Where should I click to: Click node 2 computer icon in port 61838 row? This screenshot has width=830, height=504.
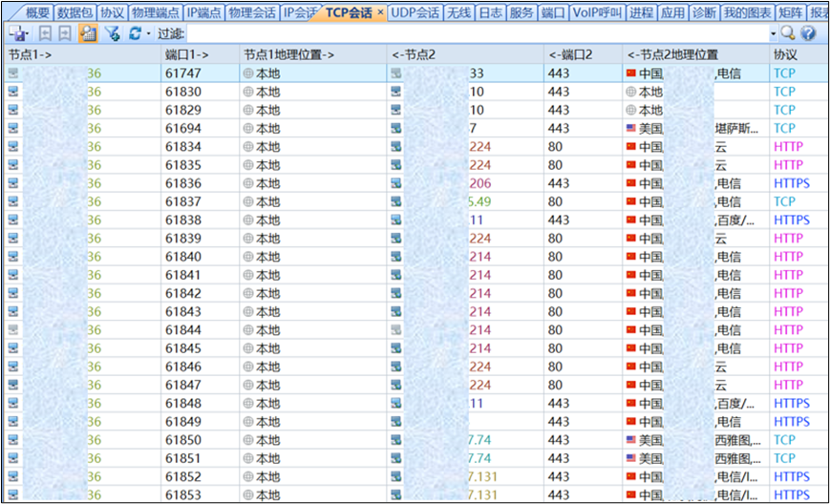tap(396, 220)
